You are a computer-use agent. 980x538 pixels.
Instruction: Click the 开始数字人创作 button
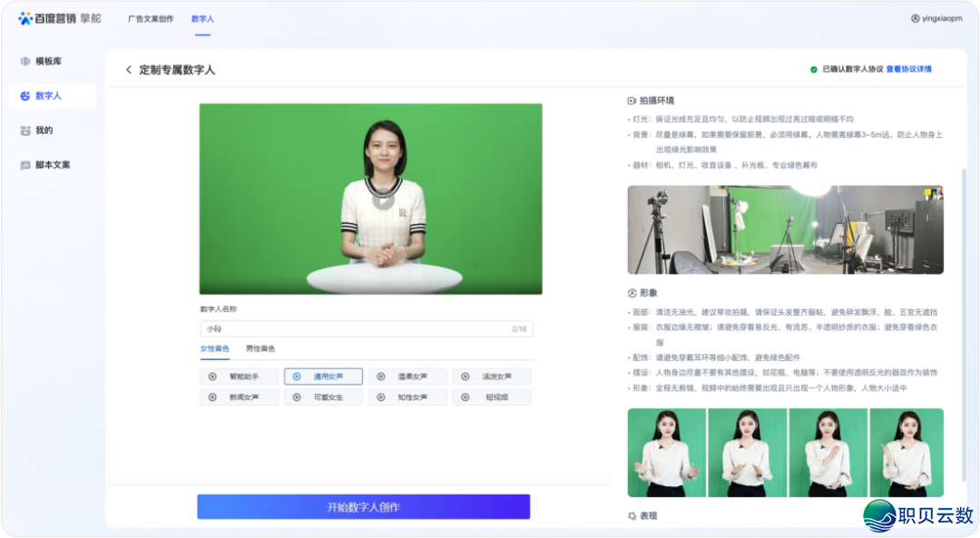click(x=364, y=506)
